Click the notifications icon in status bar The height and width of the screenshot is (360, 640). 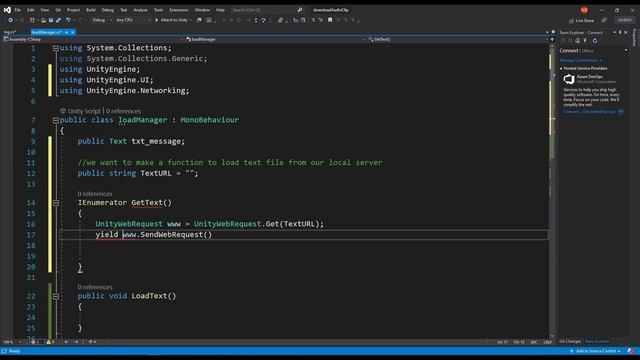[x=631, y=351]
